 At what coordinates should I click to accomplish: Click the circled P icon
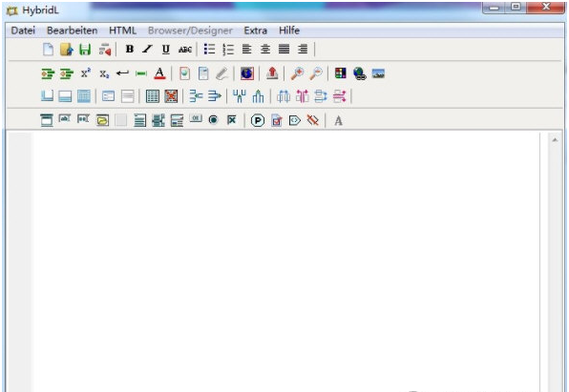tap(257, 120)
